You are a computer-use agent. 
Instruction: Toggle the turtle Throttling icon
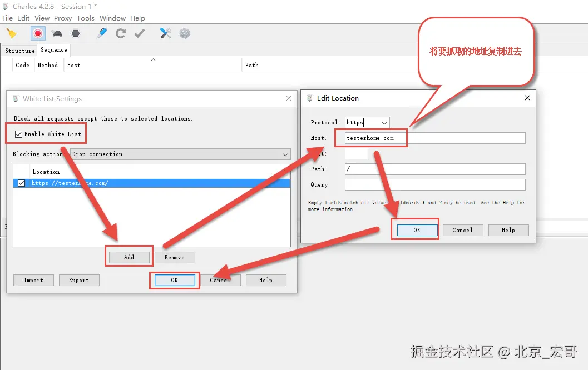pyautogui.click(x=57, y=34)
